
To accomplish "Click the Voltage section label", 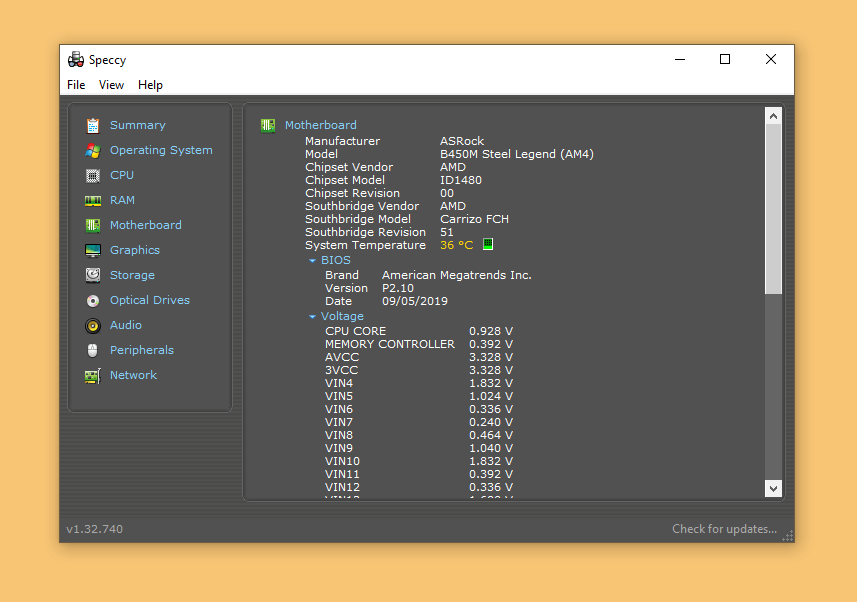I will click(342, 316).
